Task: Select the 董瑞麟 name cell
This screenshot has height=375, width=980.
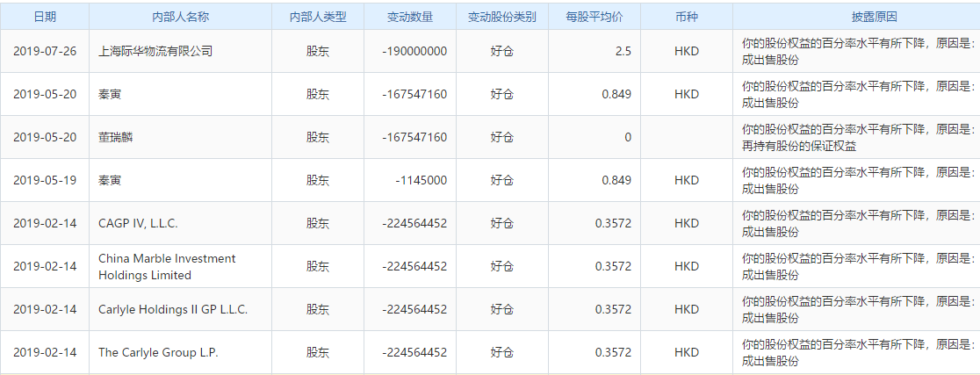Action: click(180, 137)
